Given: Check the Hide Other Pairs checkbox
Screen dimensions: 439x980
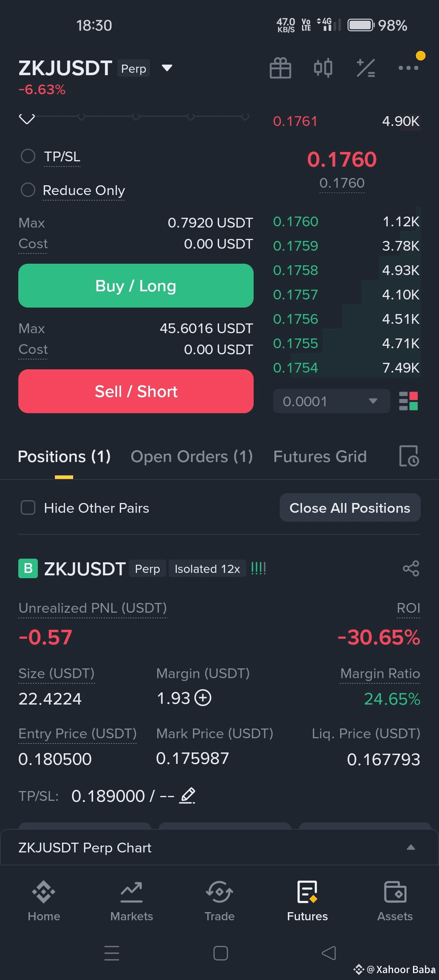Looking at the screenshot, I should tap(28, 508).
